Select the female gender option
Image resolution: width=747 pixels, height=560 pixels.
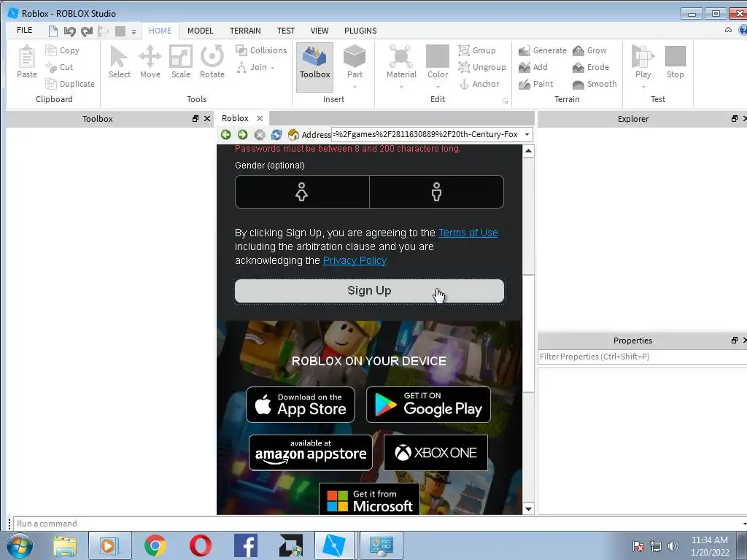(x=301, y=192)
